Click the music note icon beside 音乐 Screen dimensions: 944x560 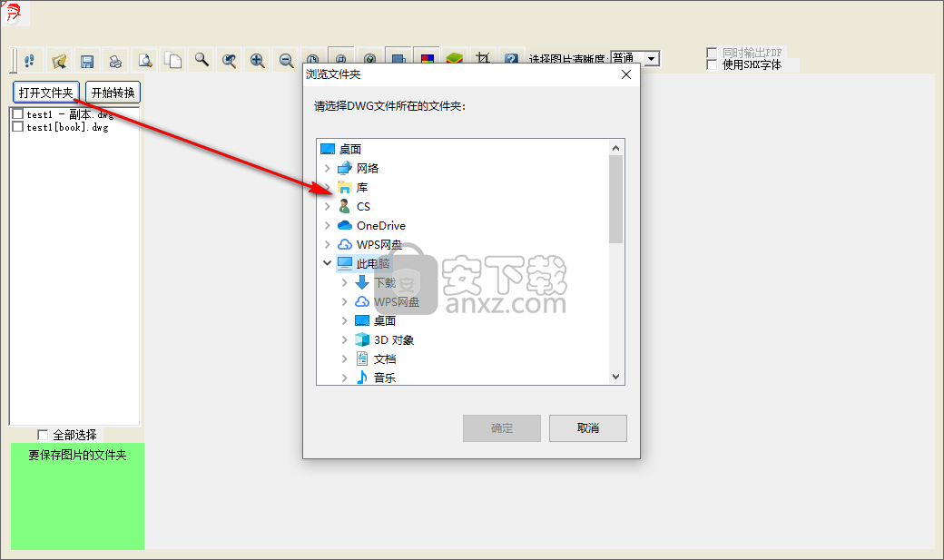[x=362, y=378]
